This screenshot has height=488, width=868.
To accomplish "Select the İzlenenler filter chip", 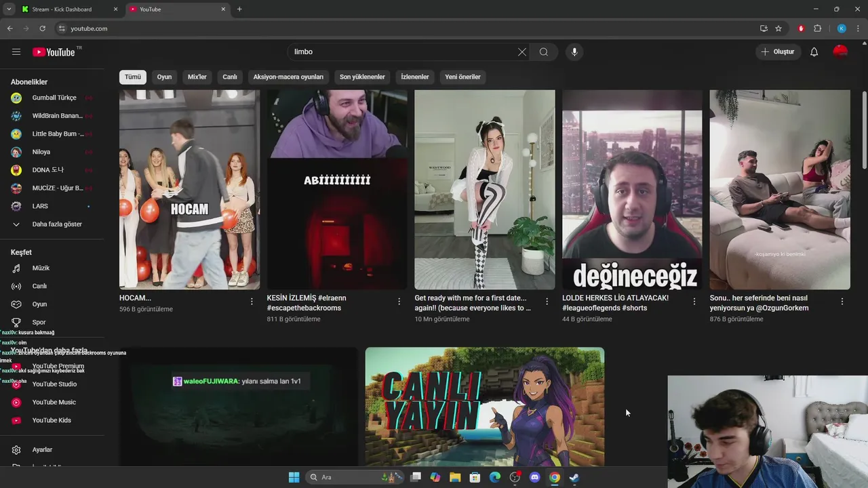I will (415, 77).
